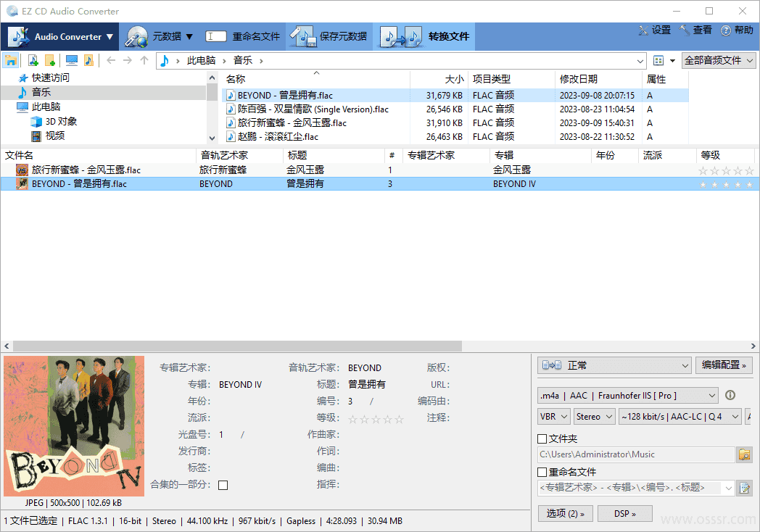Click file icon of 赵鹏 - 滚滚红尘.flac

[231, 137]
